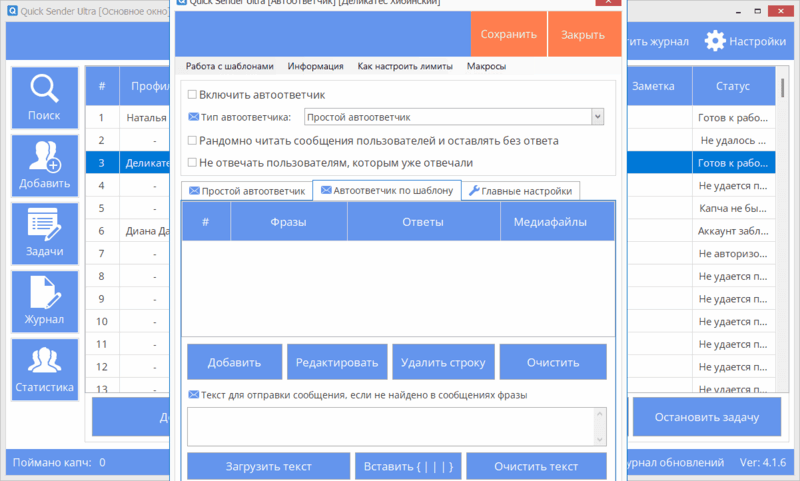The width and height of the screenshot is (800, 481).
Task: Check Не отвечать пользователям, которым уже отвечали
Action: (193, 162)
